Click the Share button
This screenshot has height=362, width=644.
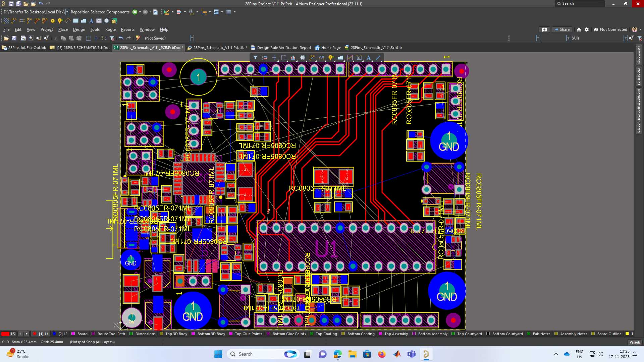click(x=562, y=29)
